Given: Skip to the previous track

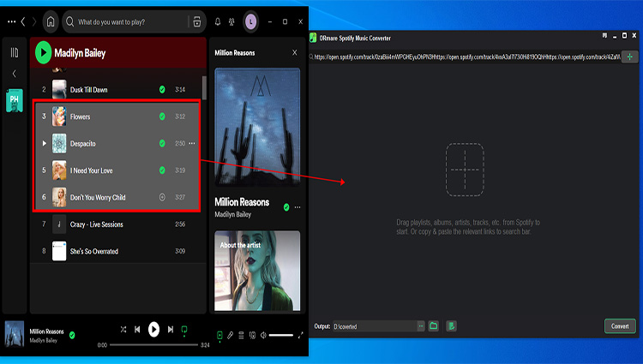Looking at the screenshot, I should pos(137,329).
